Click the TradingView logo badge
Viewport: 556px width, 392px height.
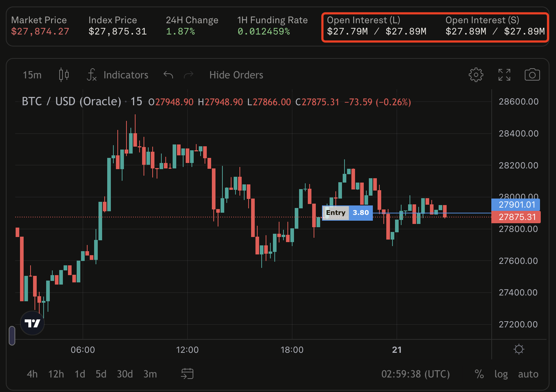point(32,323)
